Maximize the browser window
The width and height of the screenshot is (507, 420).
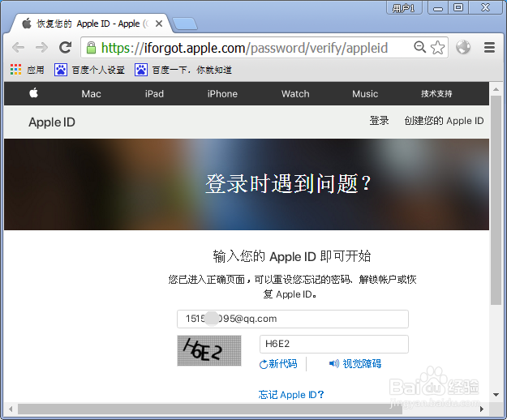click(x=458, y=8)
